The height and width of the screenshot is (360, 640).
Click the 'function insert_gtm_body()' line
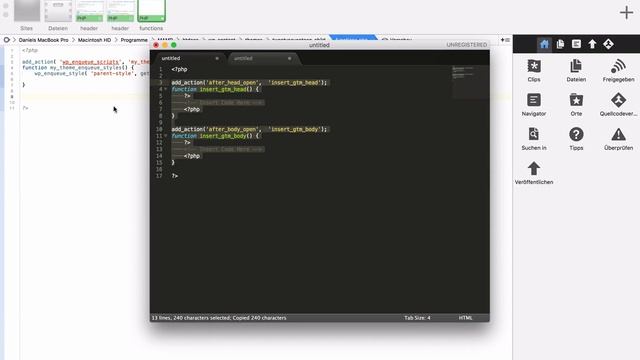(x=215, y=136)
